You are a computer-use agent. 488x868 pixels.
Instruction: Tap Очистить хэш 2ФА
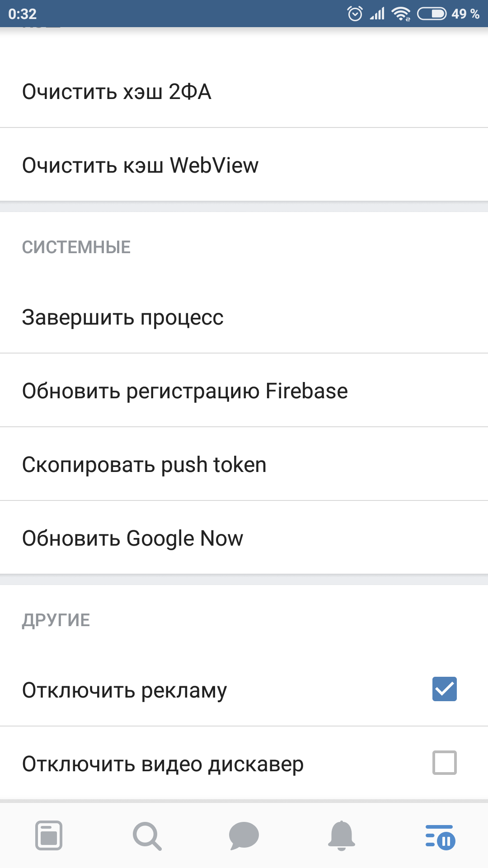click(x=117, y=92)
